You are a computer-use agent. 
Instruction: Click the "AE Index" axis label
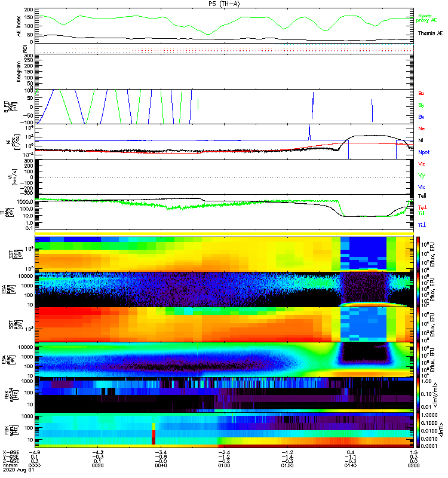pyautogui.click(x=19, y=26)
